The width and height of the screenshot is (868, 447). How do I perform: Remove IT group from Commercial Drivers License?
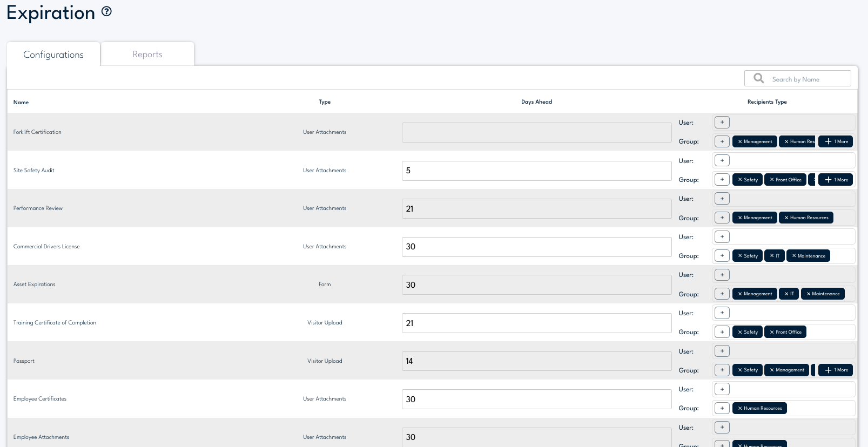772,256
